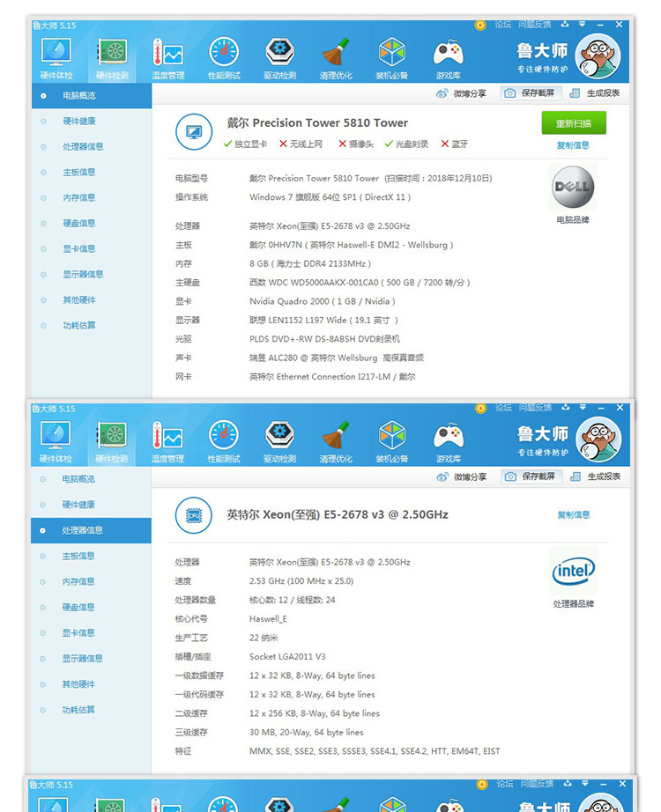Open 温度管理 in the Xeon processor window
The image size is (661, 812).
pos(167,442)
